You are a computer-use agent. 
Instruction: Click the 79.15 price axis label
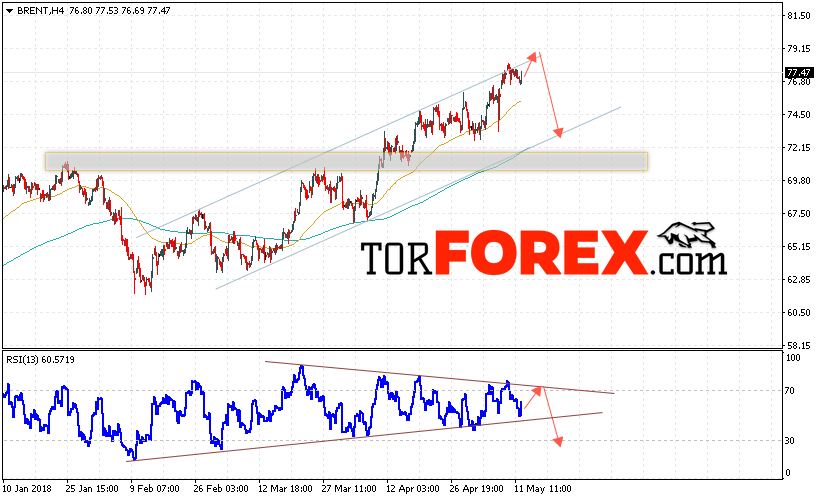pyautogui.click(x=798, y=49)
